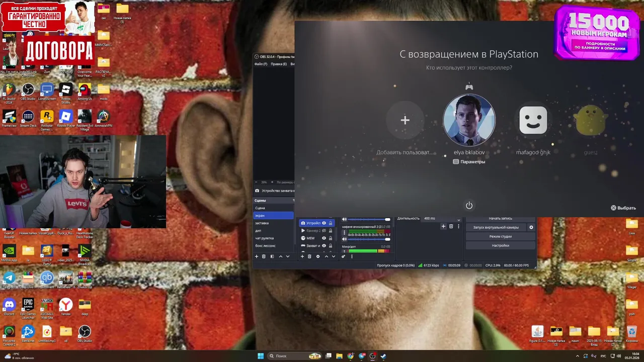Open virtual camera settings gear icon

tap(531, 227)
